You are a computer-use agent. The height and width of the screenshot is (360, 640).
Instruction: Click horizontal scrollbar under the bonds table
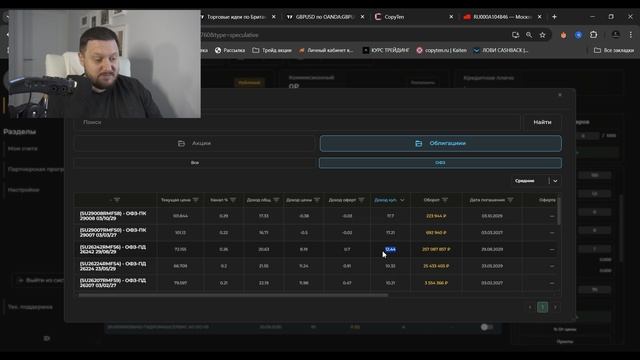pyautogui.click(x=233, y=295)
